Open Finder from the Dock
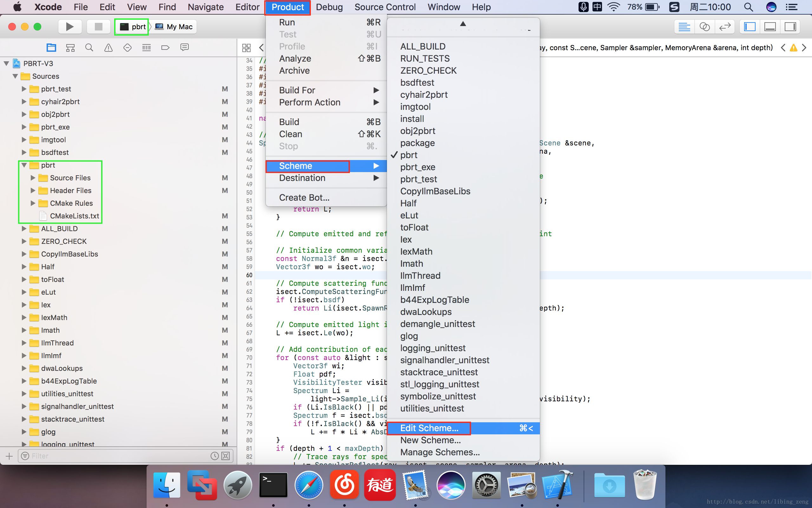This screenshot has width=812, height=508. click(x=167, y=485)
